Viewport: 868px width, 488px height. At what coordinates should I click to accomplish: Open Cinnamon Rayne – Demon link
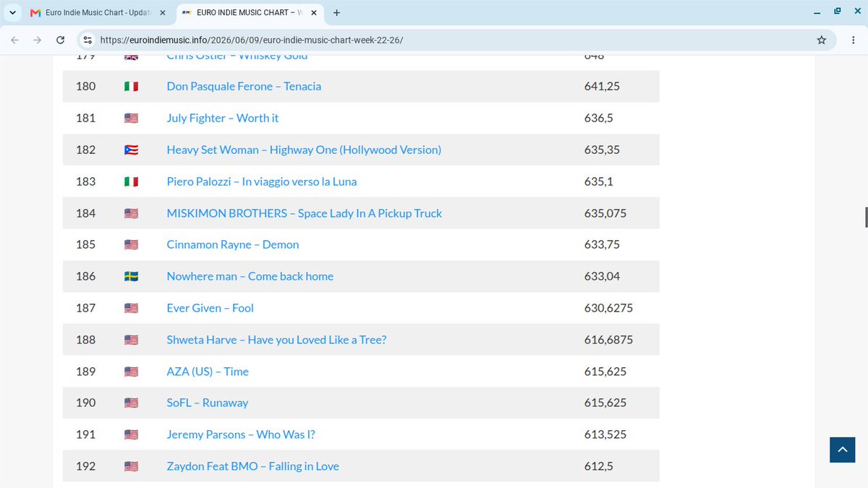(x=233, y=244)
